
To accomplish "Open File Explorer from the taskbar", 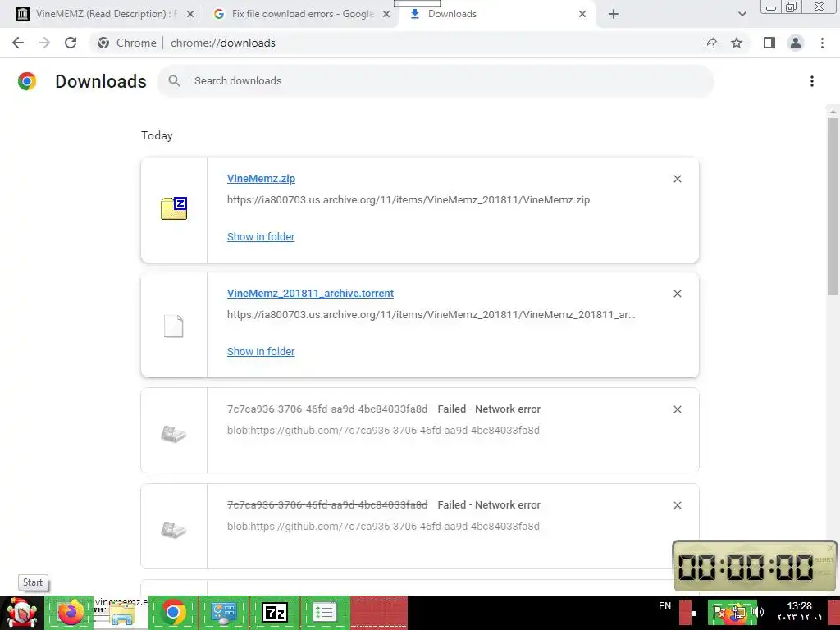I will pos(121,612).
